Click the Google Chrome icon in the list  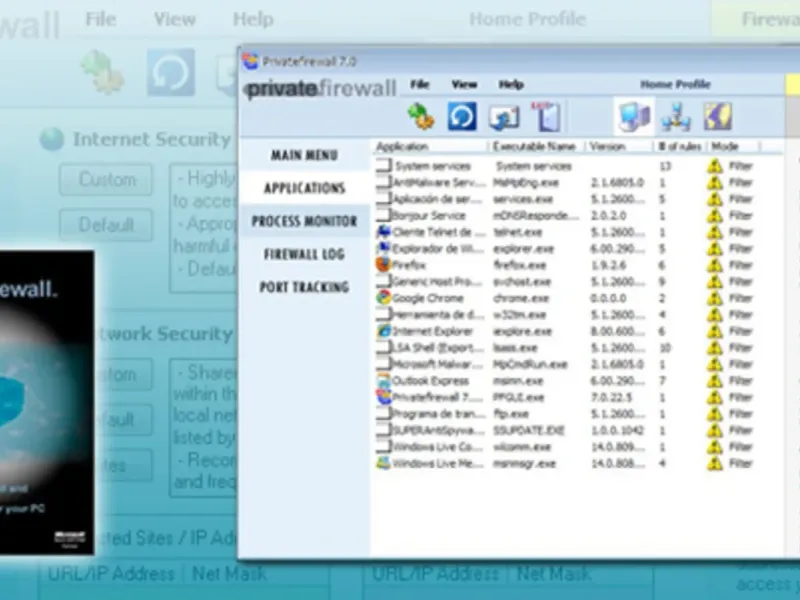(x=383, y=297)
